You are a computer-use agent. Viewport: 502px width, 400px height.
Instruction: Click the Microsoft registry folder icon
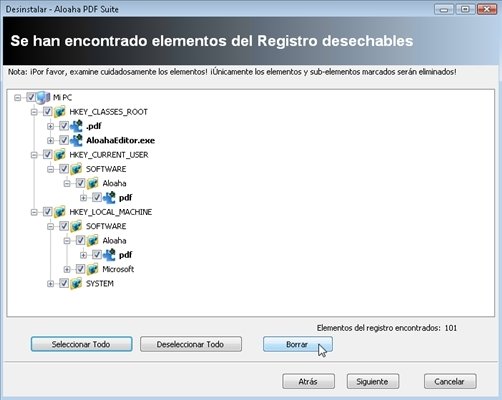pyautogui.click(x=93, y=269)
